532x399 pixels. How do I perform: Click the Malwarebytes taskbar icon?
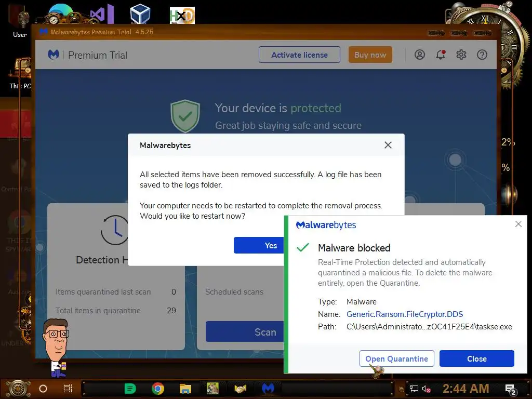click(x=268, y=389)
